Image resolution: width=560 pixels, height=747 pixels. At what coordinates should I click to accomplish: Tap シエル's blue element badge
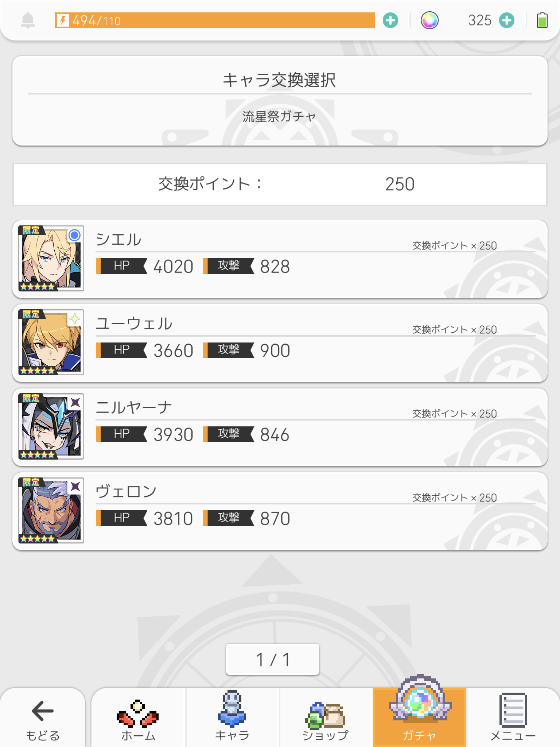point(75,235)
